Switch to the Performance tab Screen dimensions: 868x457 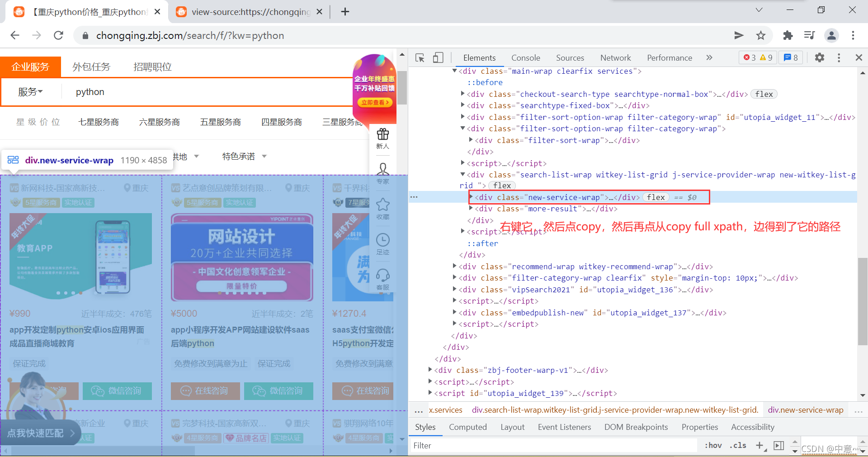(670, 58)
